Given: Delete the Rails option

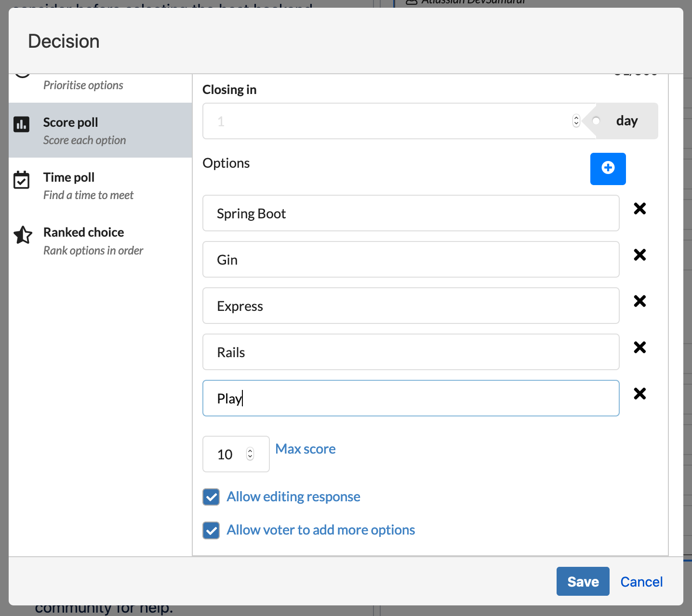Looking at the screenshot, I should point(639,348).
